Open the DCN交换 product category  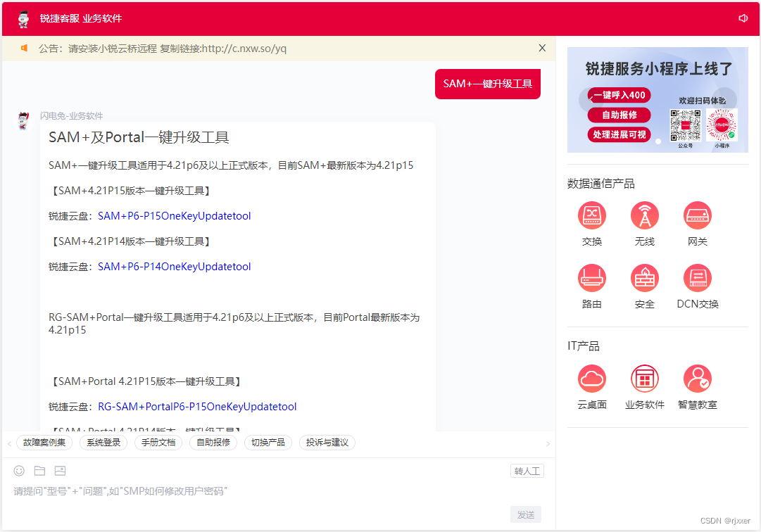(698, 286)
